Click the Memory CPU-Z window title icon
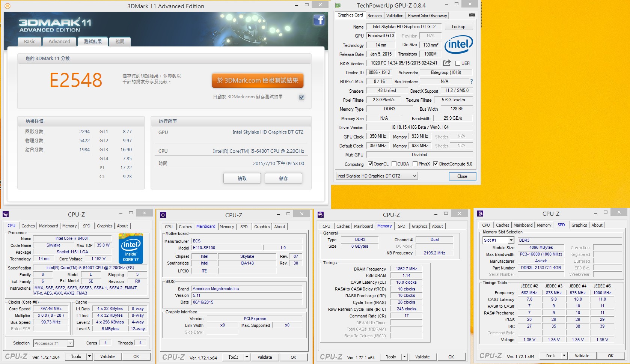630x364 pixels. 321,215
